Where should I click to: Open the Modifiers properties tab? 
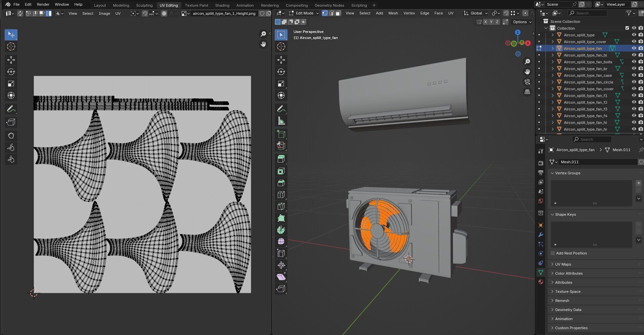point(541,235)
